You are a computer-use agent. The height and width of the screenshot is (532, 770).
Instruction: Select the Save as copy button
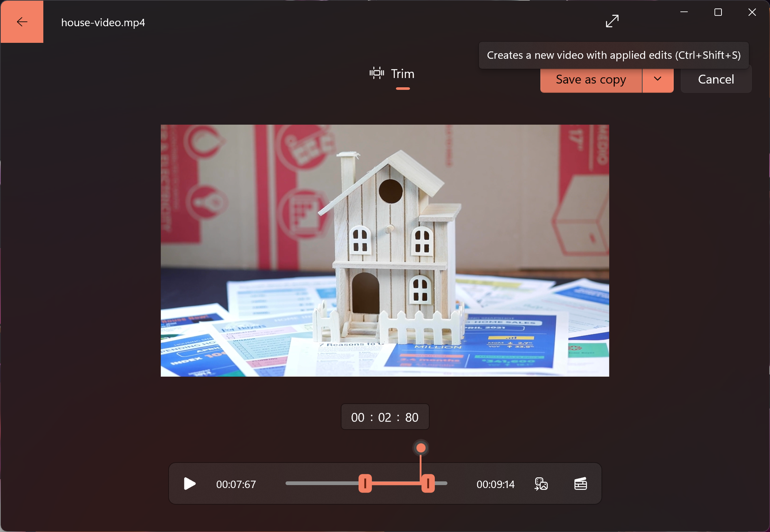[590, 80]
